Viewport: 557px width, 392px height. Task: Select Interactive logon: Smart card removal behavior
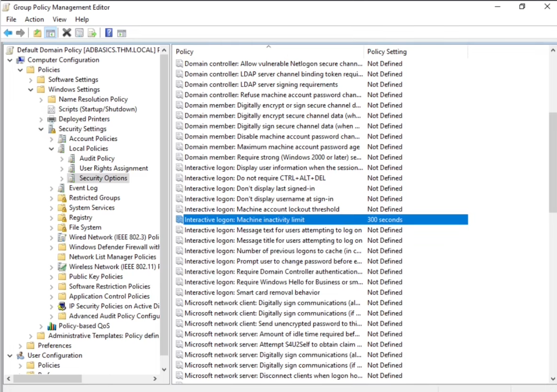coord(252,292)
